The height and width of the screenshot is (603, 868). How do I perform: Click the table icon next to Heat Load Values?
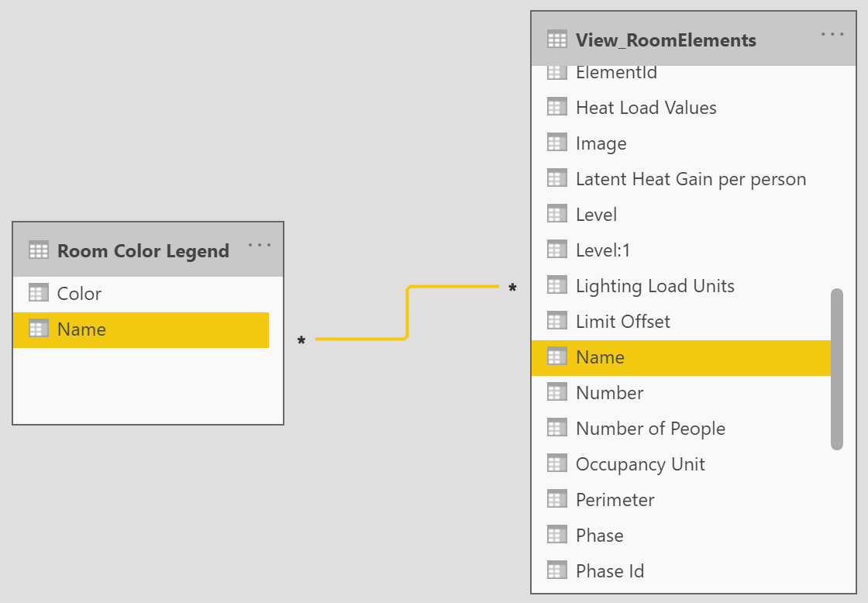[x=557, y=106]
